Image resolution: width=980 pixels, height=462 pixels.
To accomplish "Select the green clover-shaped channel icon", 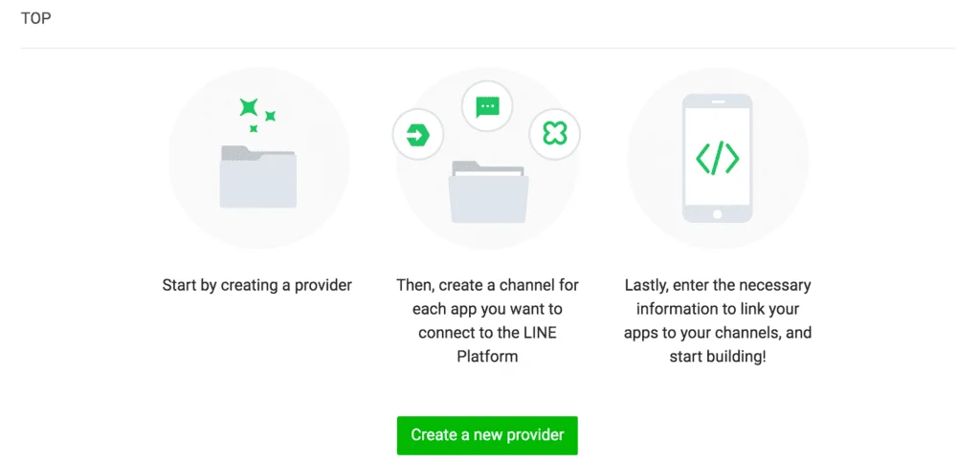I will coord(554,134).
